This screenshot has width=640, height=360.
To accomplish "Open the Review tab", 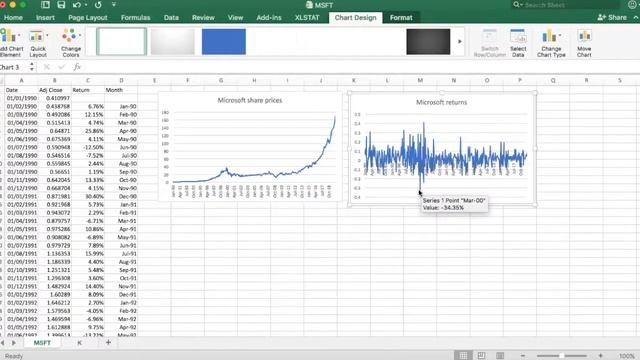I will [203, 18].
